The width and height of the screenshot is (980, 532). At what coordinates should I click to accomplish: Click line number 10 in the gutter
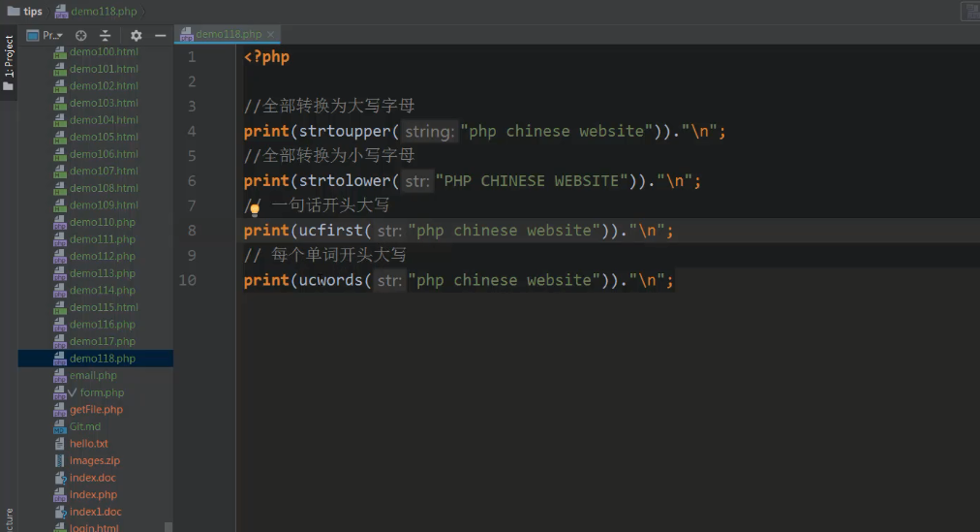point(187,280)
